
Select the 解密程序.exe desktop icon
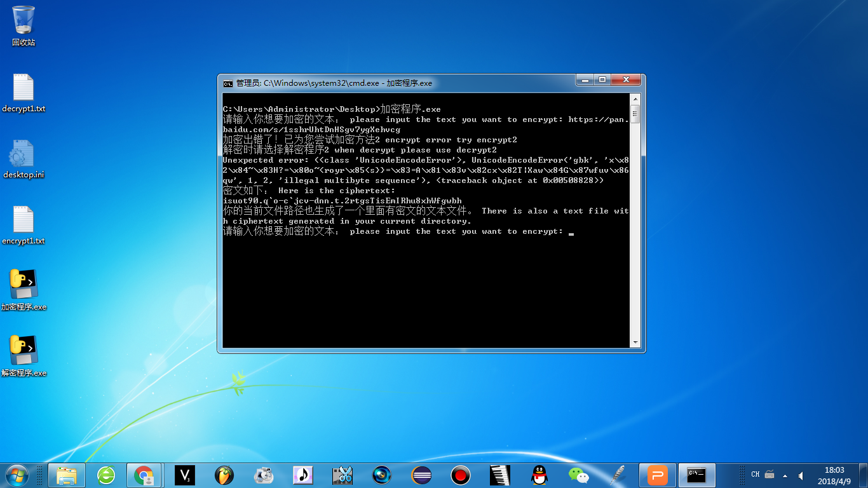pyautogui.click(x=24, y=357)
